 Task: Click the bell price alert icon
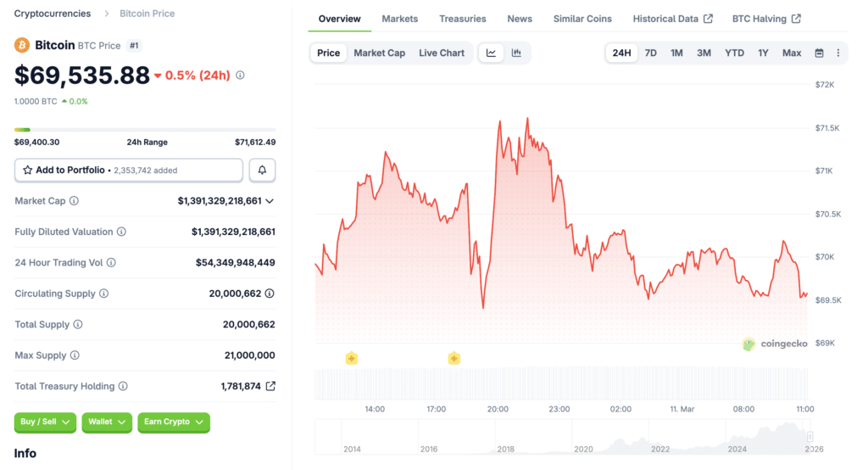(262, 171)
